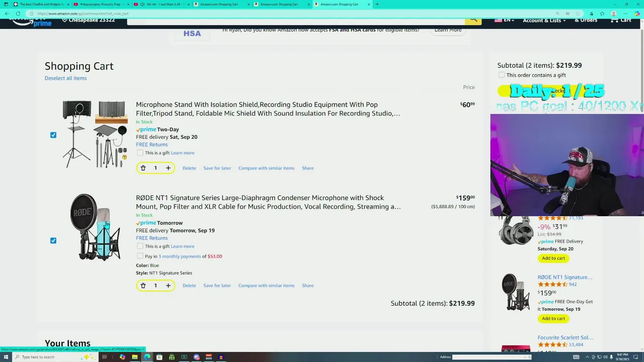Click trash icon for Microphone Stand quantity
The width and height of the screenshot is (644, 362).
pyautogui.click(x=143, y=168)
